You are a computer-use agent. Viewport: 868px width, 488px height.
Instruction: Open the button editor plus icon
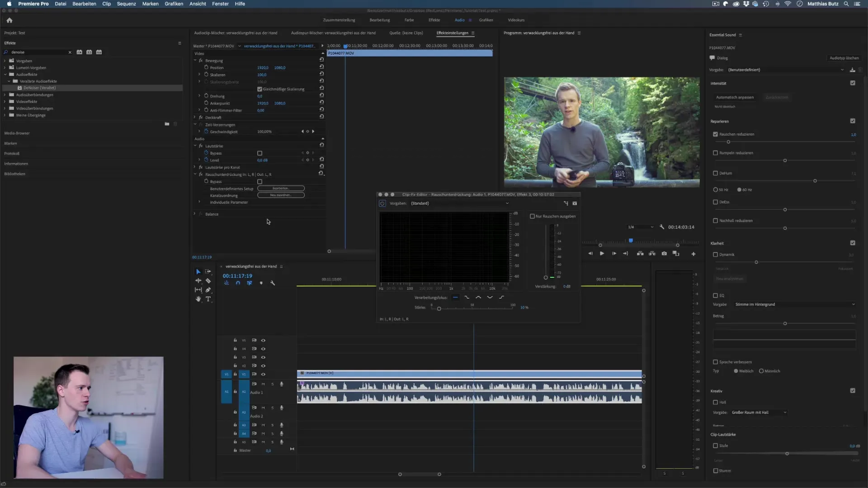(x=693, y=254)
